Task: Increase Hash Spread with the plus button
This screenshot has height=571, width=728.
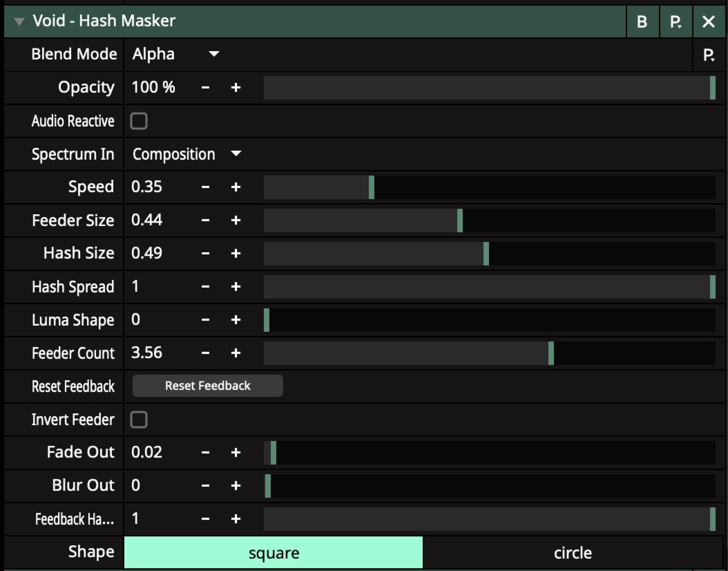Action: tap(236, 286)
